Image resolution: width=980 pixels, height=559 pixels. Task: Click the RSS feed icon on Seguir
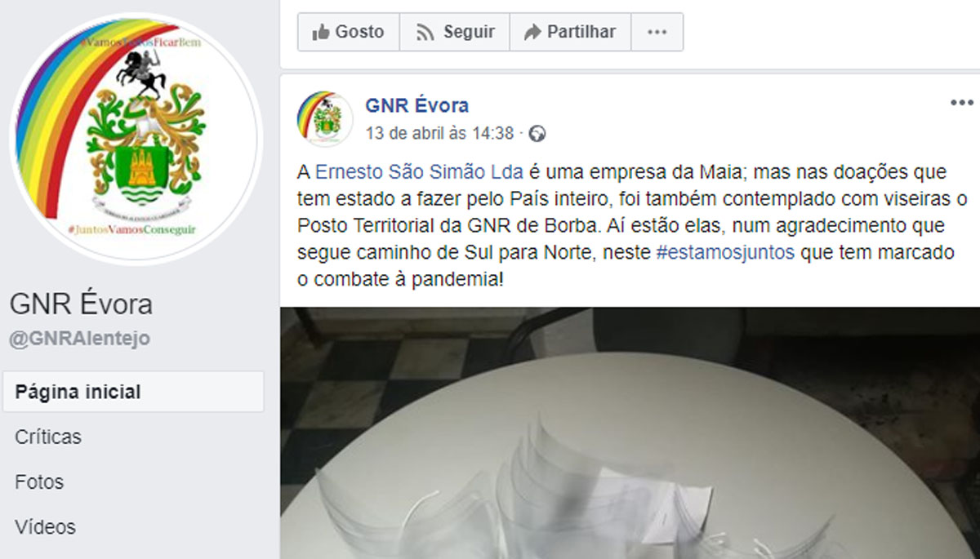pos(425,33)
